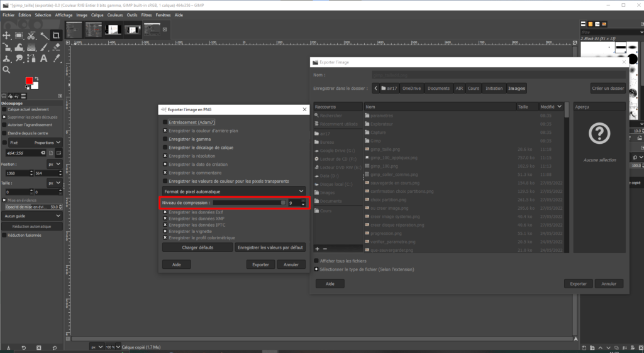Pick the Color Picker eyedropper tool
Viewport: 644px width, 353px height.
(56, 58)
